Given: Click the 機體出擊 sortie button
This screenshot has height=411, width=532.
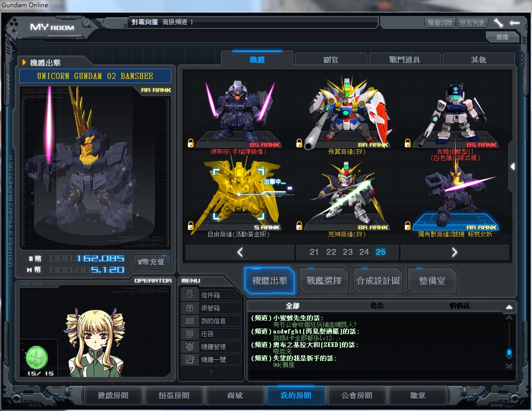Looking at the screenshot, I should (270, 281).
